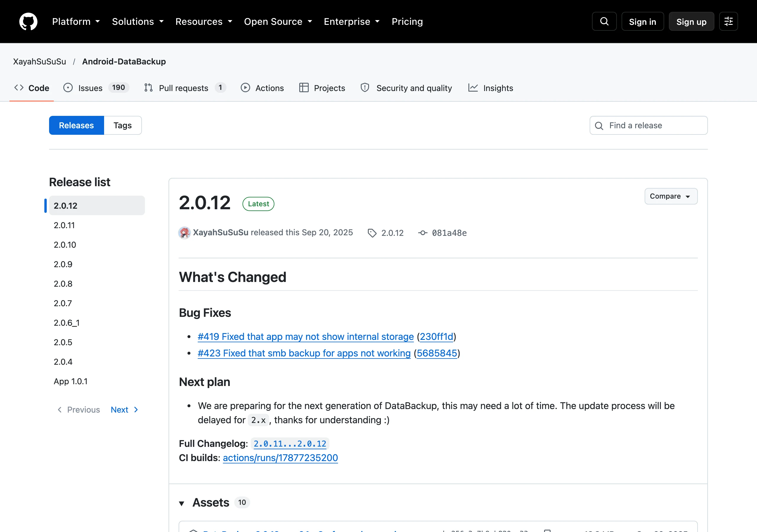This screenshot has width=757, height=532.
Task: Click the Insights graph icon
Action: tap(473, 88)
